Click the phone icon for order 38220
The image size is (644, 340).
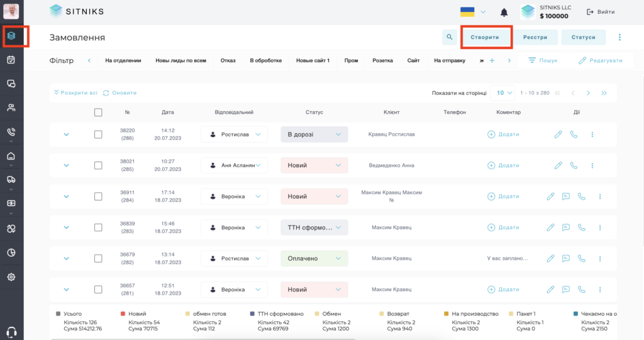(x=574, y=134)
